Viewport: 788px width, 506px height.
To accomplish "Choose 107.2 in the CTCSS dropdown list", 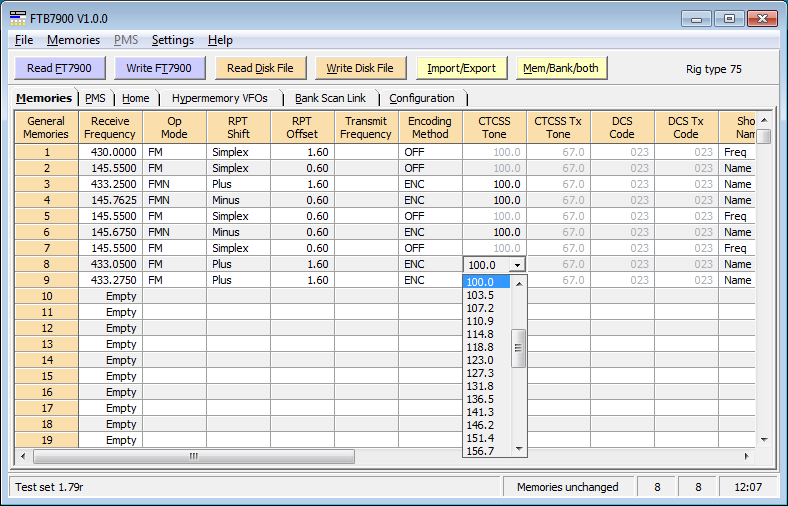I will [x=481, y=308].
